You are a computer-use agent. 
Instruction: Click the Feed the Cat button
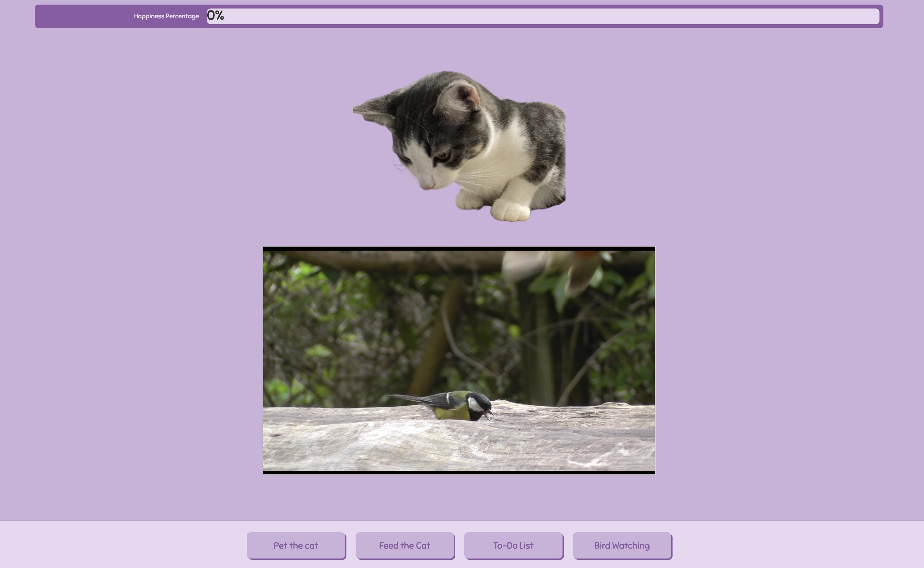[x=404, y=545]
